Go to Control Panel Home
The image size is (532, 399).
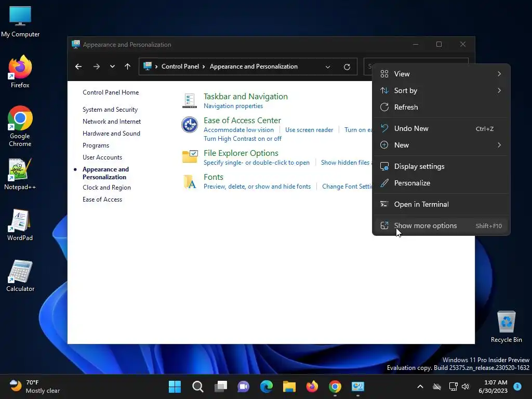click(x=111, y=92)
